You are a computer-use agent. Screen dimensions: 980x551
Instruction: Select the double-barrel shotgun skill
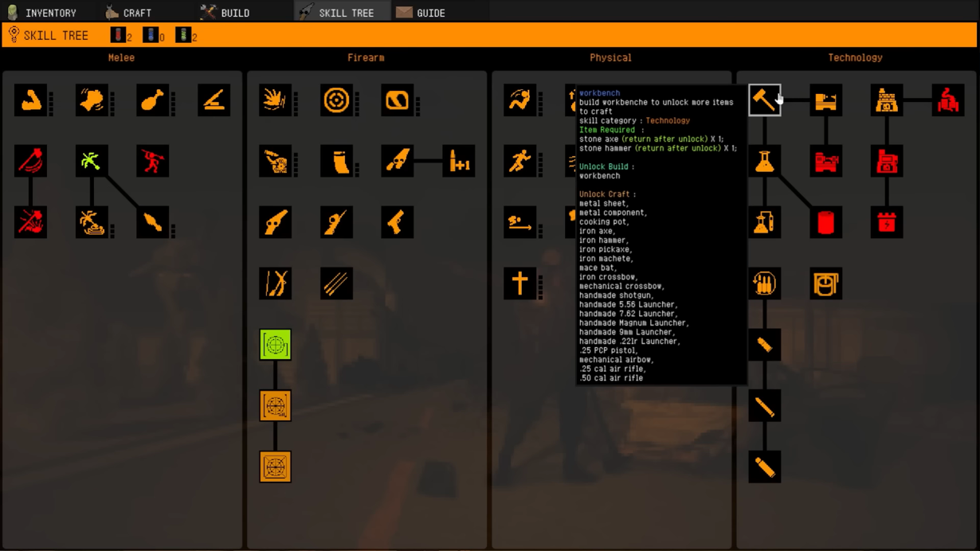[x=397, y=161]
